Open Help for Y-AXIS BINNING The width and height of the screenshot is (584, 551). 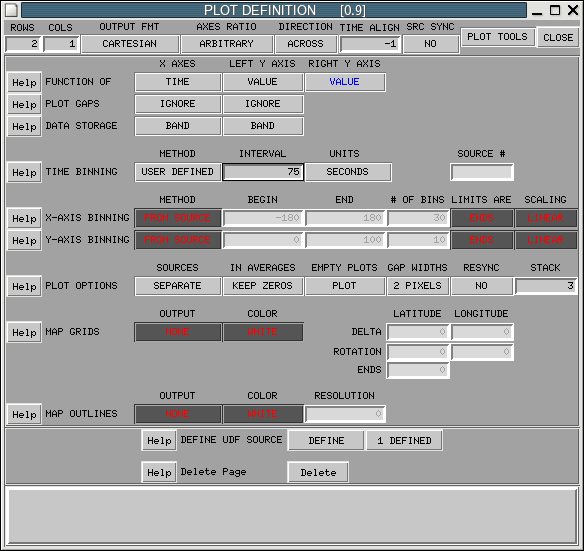[x=24, y=240]
